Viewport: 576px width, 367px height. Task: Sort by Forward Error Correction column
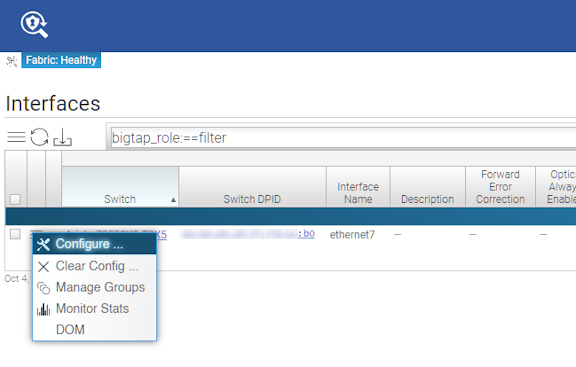[x=500, y=187]
